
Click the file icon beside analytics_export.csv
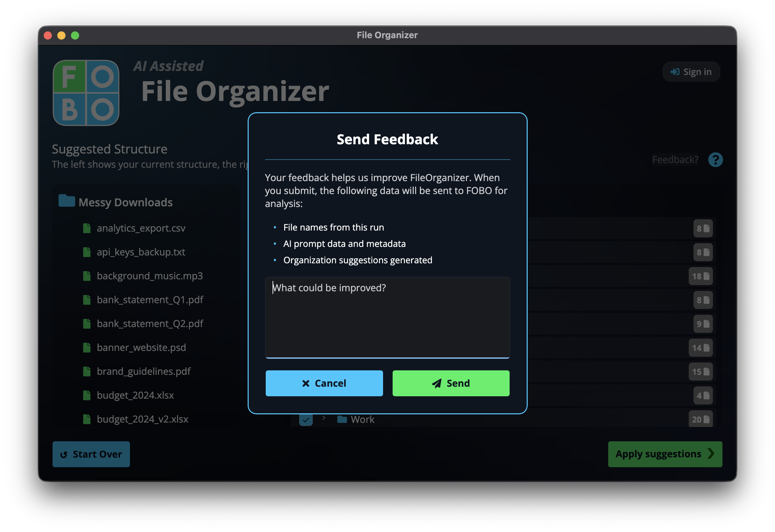coord(86,228)
